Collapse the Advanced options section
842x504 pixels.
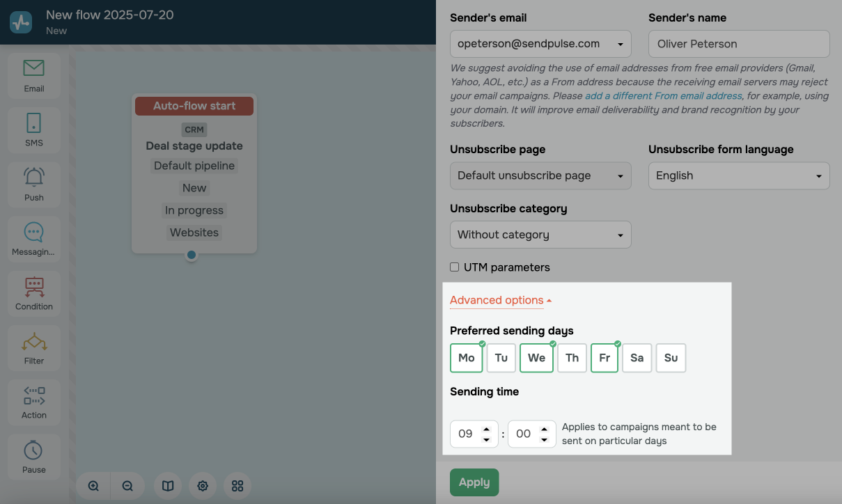pyautogui.click(x=500, y=301)
